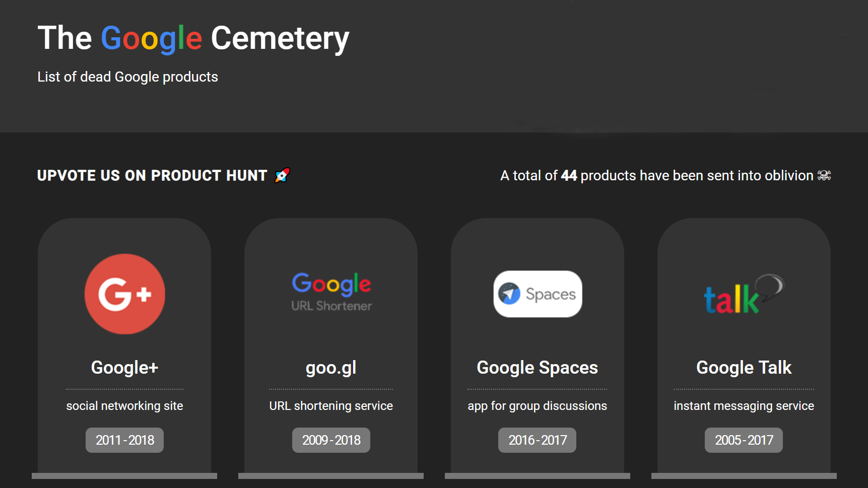Click the 2011-2018 year badge under Google+

(124, 440)
